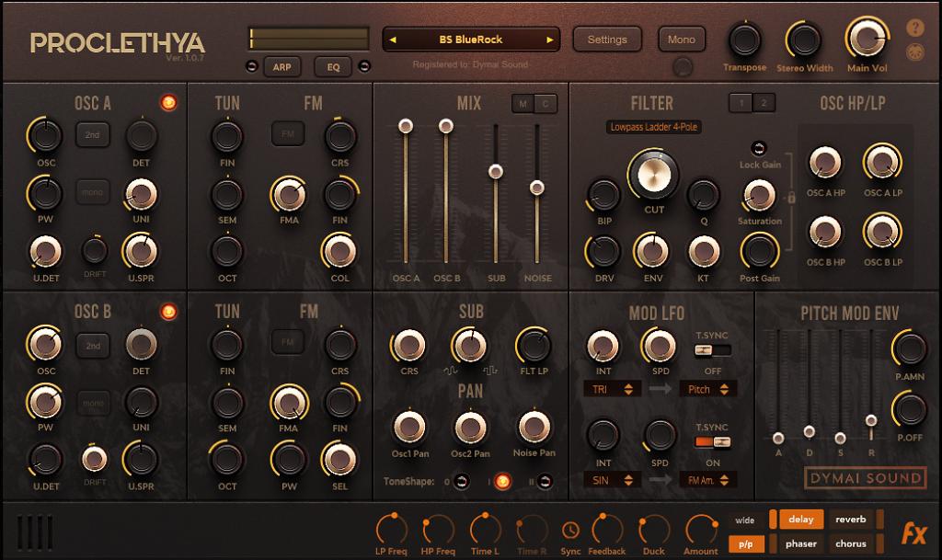Select the MIX M tab

pyautogui.click(x=523, y=104)
